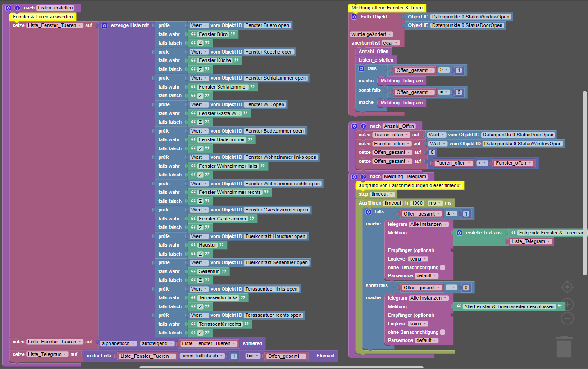The image size is (588, 369).
Task: Toggle 'ohne Benachrichtigung' in 'wieder geschlossen' telegram block
Action: tap(442, 332)
